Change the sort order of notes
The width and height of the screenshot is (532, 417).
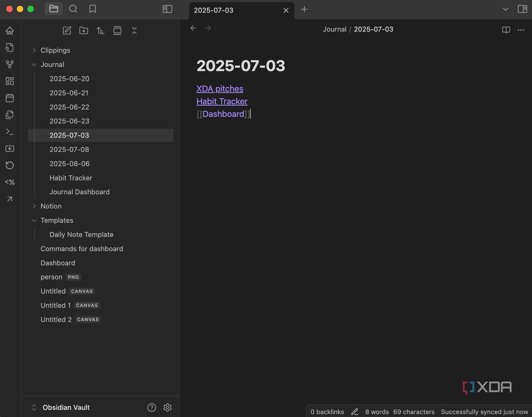click(x=100, y=31)
